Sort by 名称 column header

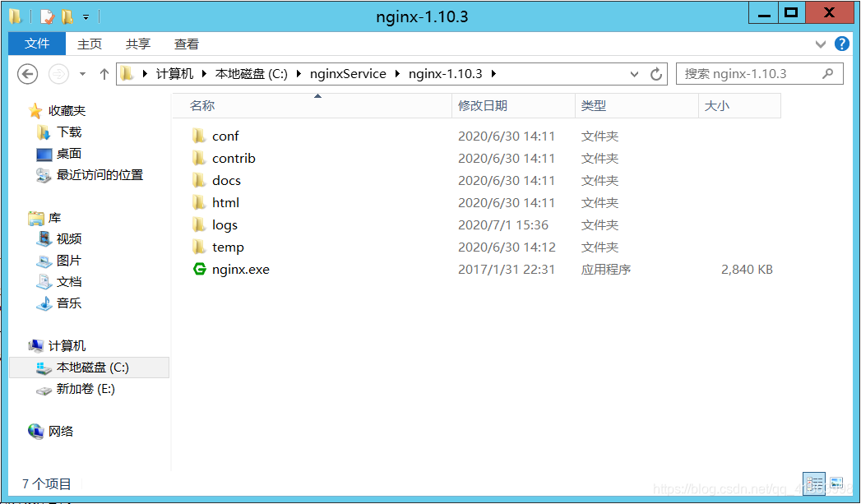[x=312, y=105]
